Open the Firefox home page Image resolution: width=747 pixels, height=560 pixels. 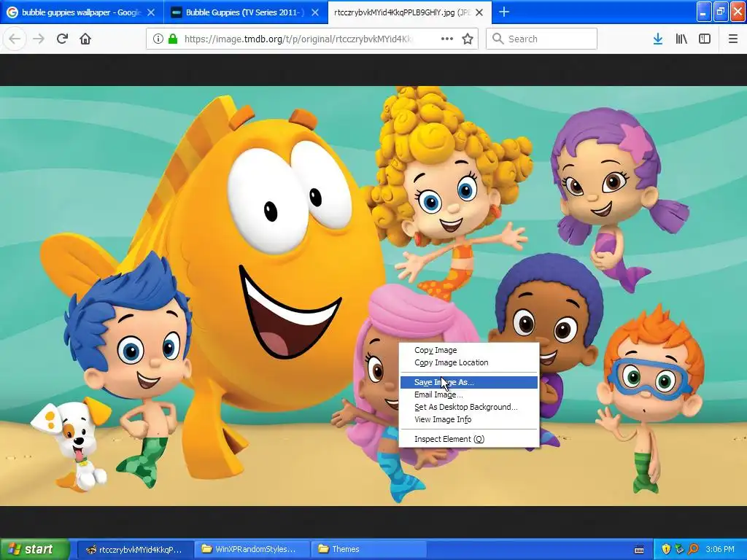(x=85, y=39)
